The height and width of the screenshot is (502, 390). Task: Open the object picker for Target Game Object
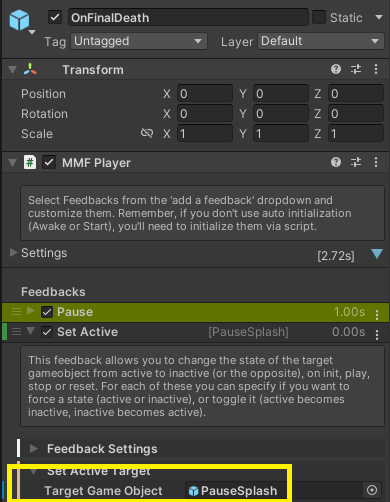point(372,490)
